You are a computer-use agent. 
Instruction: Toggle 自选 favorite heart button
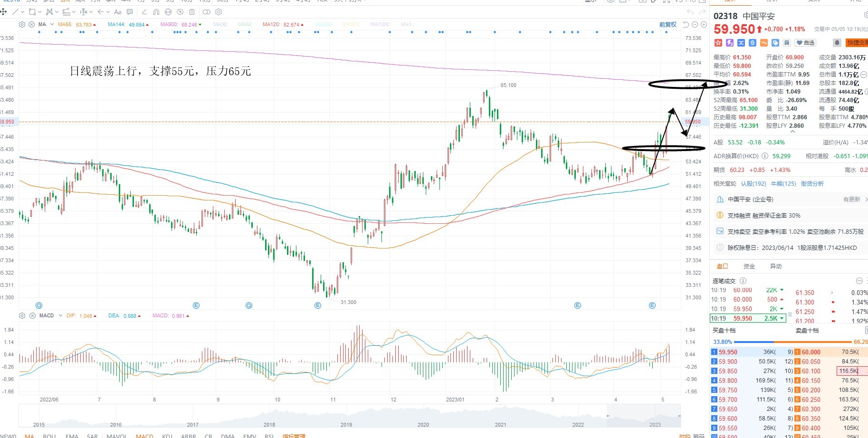tap(805, 43)
